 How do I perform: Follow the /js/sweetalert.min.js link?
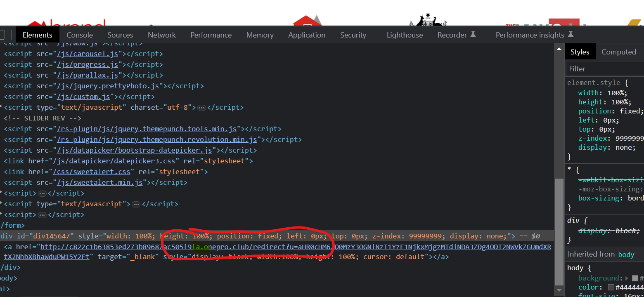click(99, 183)
